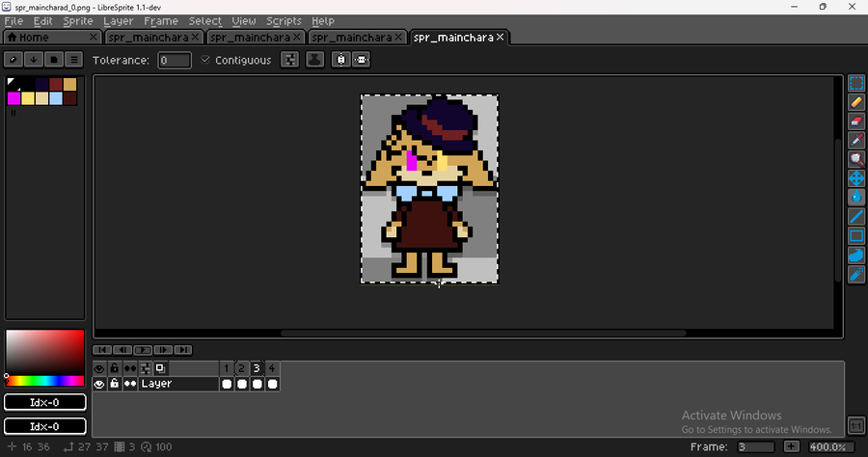Select the Move tool
Screen dimensions: 868x457
click(x=856, y=178)
